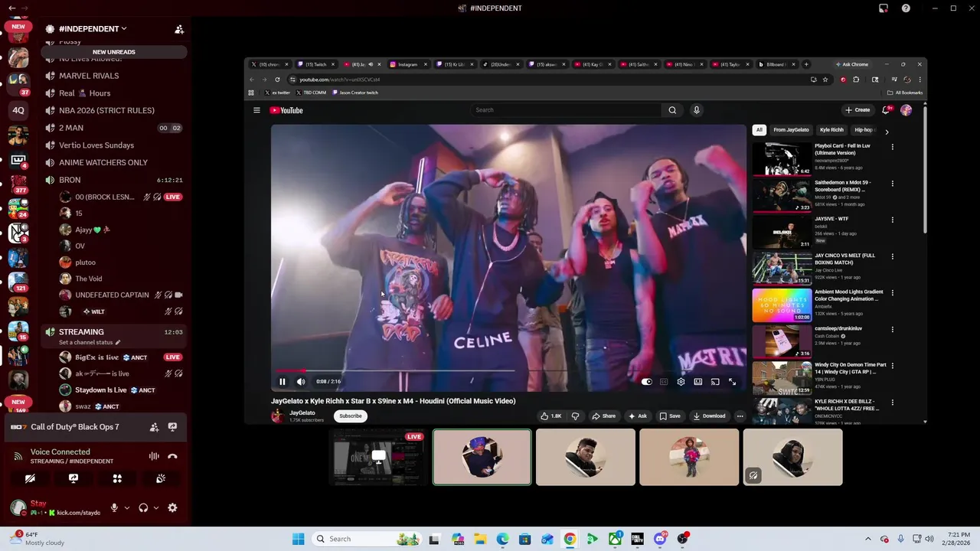
Task: Switch to the Instagram browser tab
Action: click(408, 64)
